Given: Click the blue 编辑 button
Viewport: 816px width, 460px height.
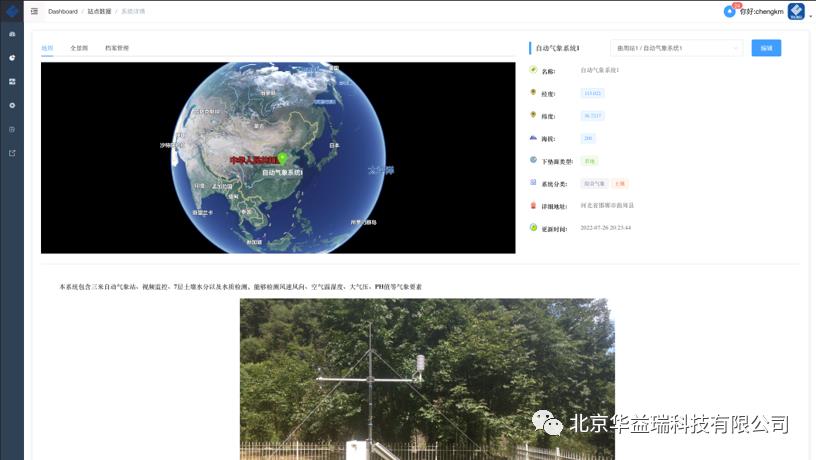Looking at the screenshot, I should pyautogui.click(x=766, y=48).
